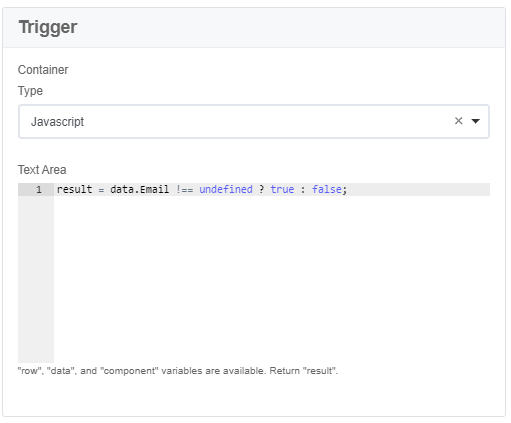Click the Container label
Viewport: 511px width, 423px height.
43,70
